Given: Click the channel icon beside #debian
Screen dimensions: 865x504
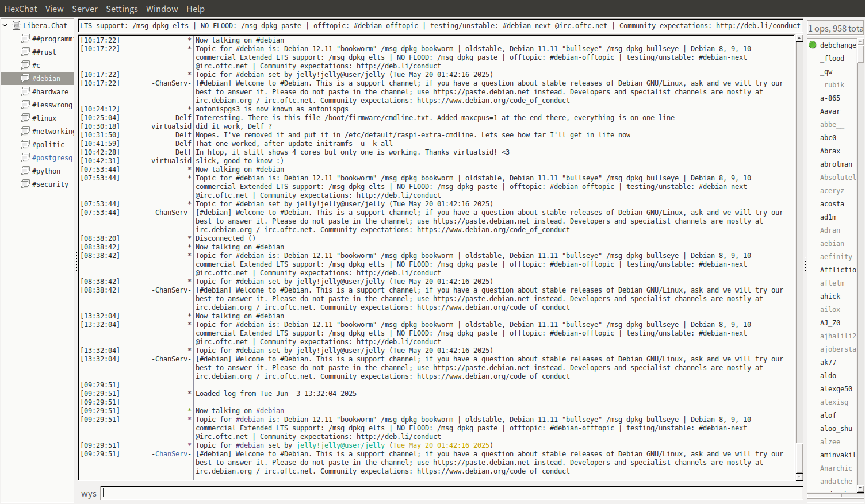Looking at the screenshot, I should 25,78.
